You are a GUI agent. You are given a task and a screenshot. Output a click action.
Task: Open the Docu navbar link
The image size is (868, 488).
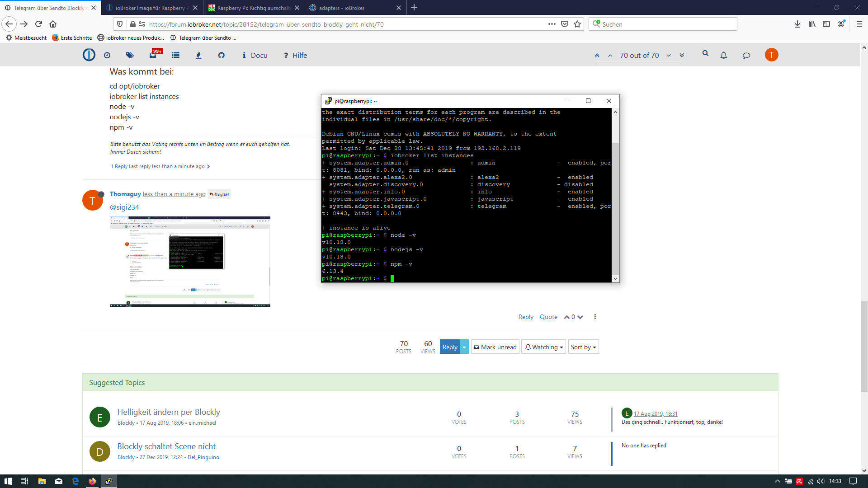coord(255,55)
